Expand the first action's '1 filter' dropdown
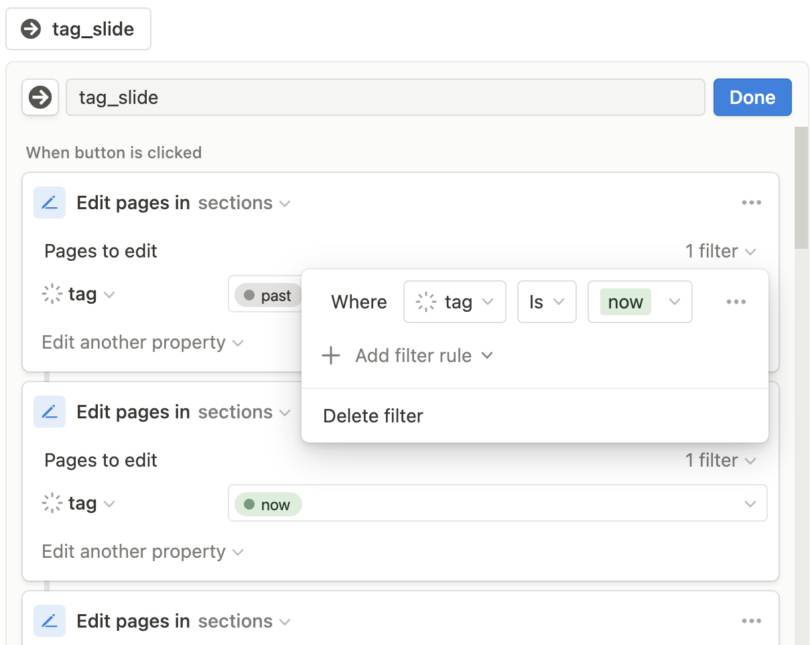The image size is (812, 645). coord(720,251)
